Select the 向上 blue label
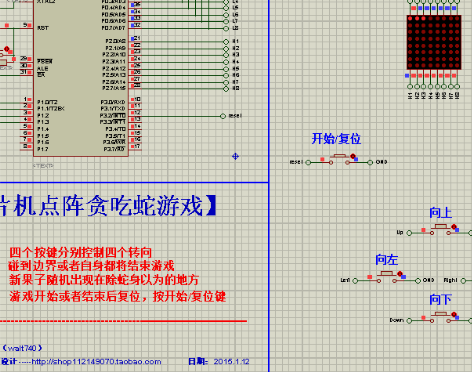Viewport: 472px width, 372px height. [440, 213]
